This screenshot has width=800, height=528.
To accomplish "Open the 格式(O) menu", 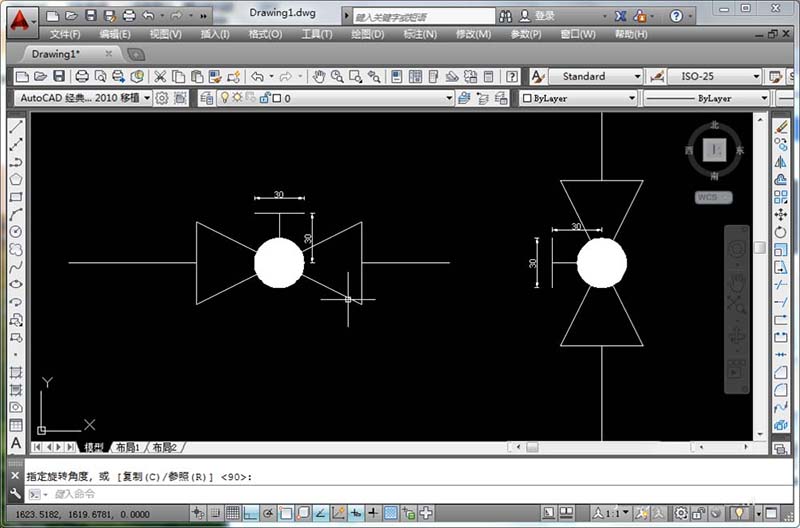I will 265,34.
